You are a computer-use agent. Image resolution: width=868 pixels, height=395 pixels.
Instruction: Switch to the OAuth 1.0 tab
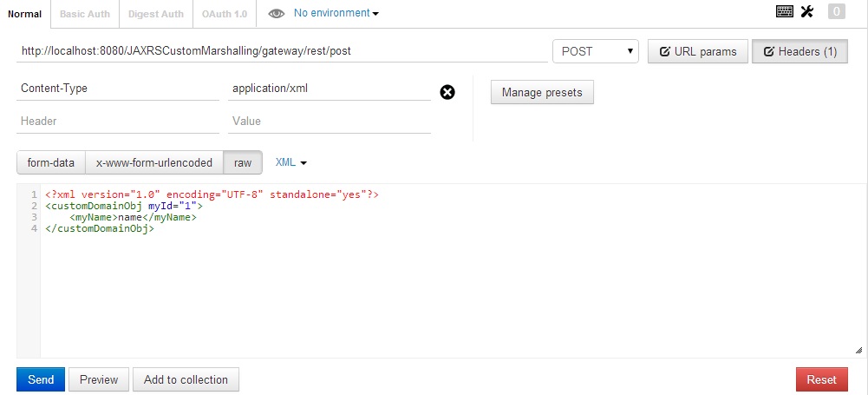coord(224,14)
